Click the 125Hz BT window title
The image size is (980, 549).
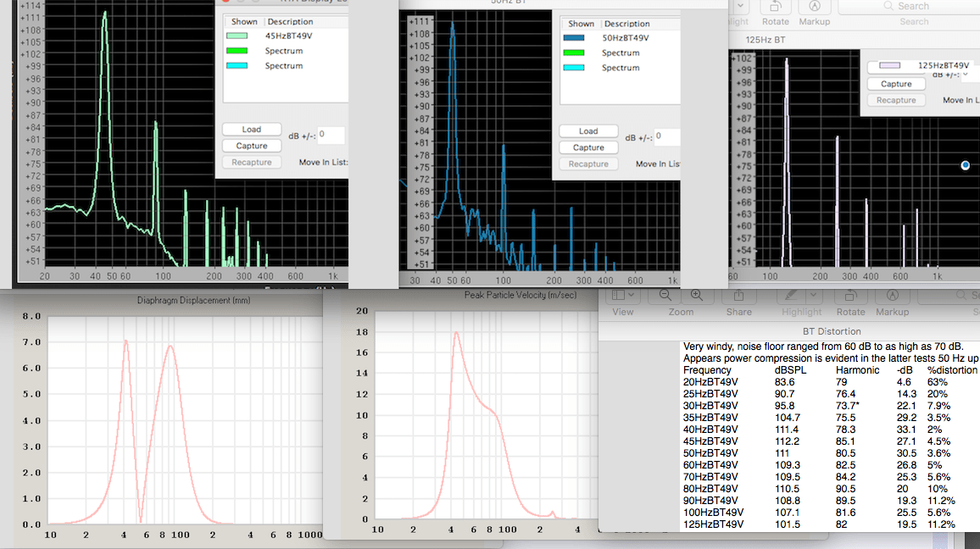click(765, 40)
